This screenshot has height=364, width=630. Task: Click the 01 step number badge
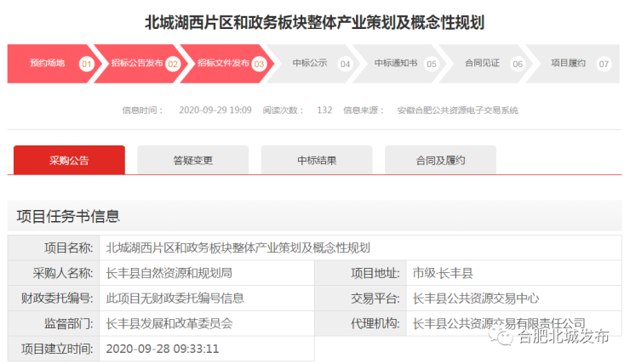[86, 64]
